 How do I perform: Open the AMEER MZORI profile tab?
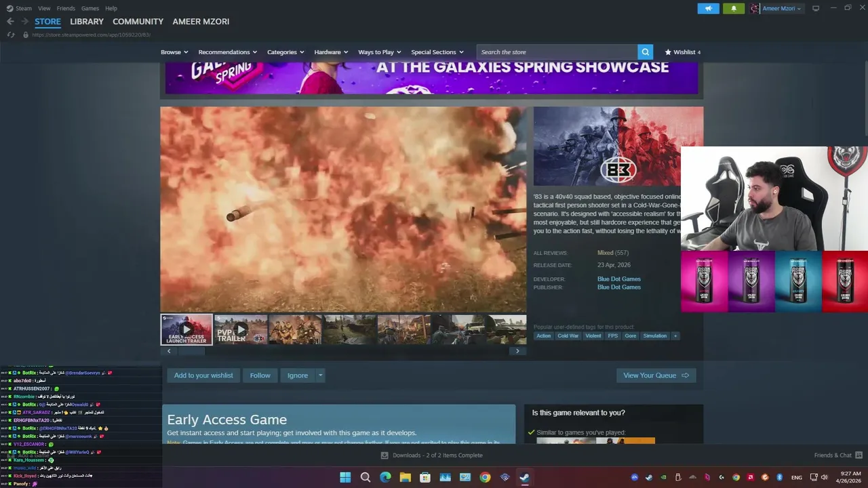[201, 22]
